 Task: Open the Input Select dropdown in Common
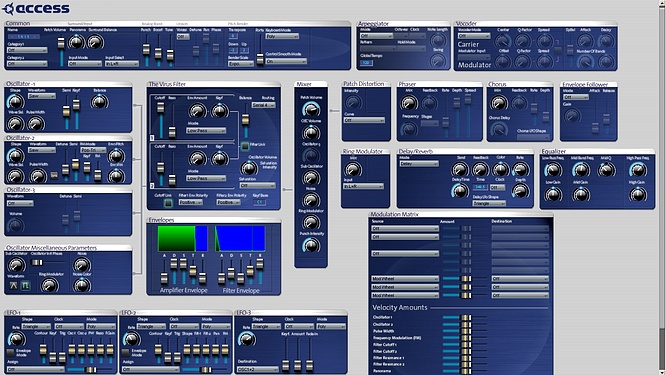pos(122,64)
